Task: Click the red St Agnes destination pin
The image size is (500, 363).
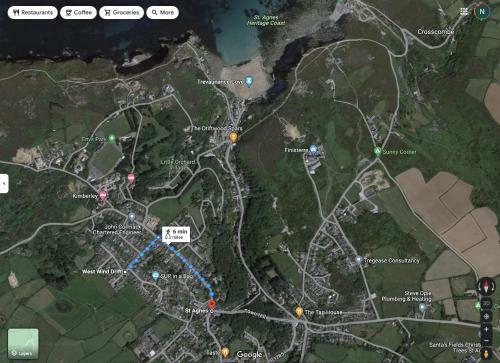Action: [212, 304]
